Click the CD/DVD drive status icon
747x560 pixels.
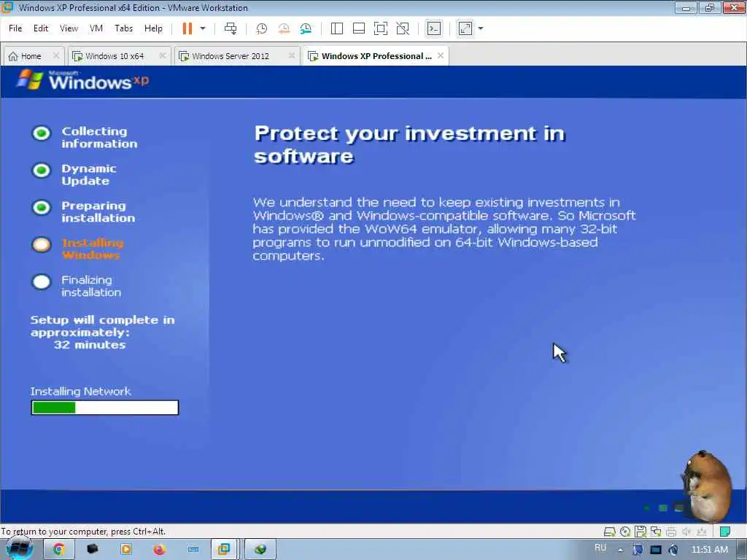[625, 532]
